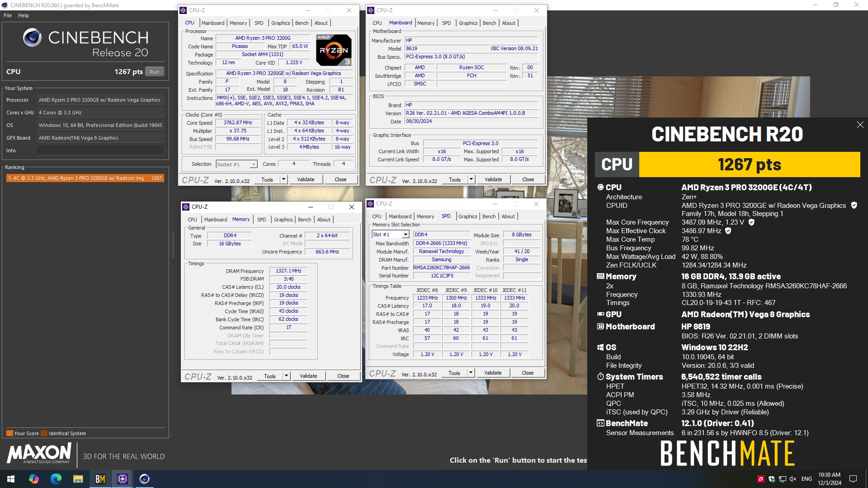This screenshot has height=488, width=868.
Task: Click the GPU icon in the BenchMate panel
Action: pyautogui.click(x=600, y=314)
